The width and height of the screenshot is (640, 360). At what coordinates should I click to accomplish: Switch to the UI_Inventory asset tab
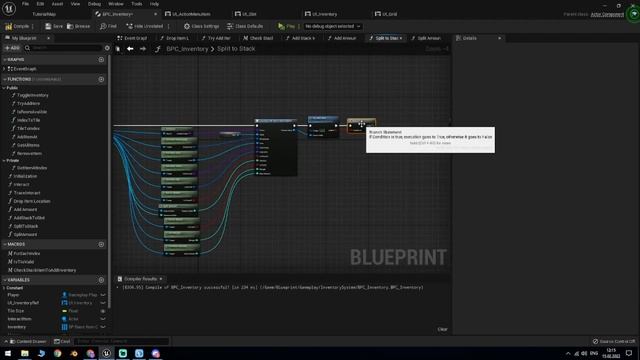coord(324,14)
